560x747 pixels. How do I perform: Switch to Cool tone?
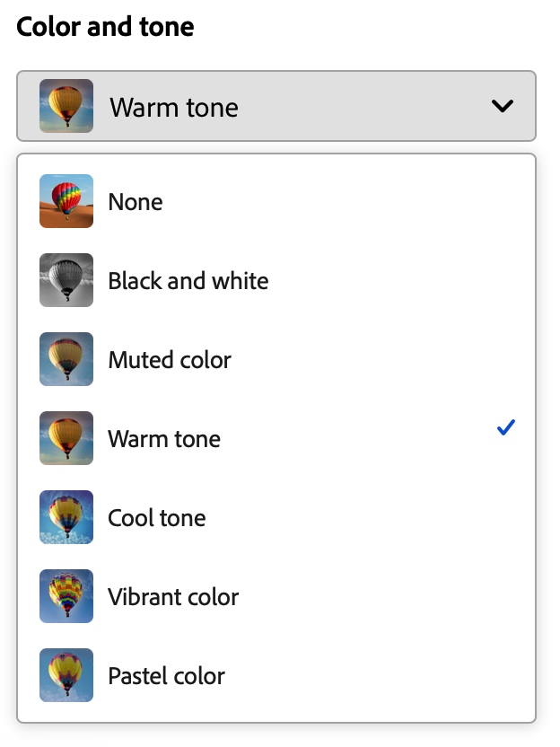click(157, 518)
